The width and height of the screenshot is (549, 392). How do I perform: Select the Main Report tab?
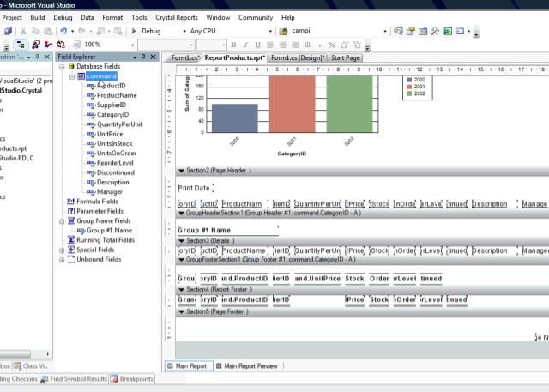point(189,366)
